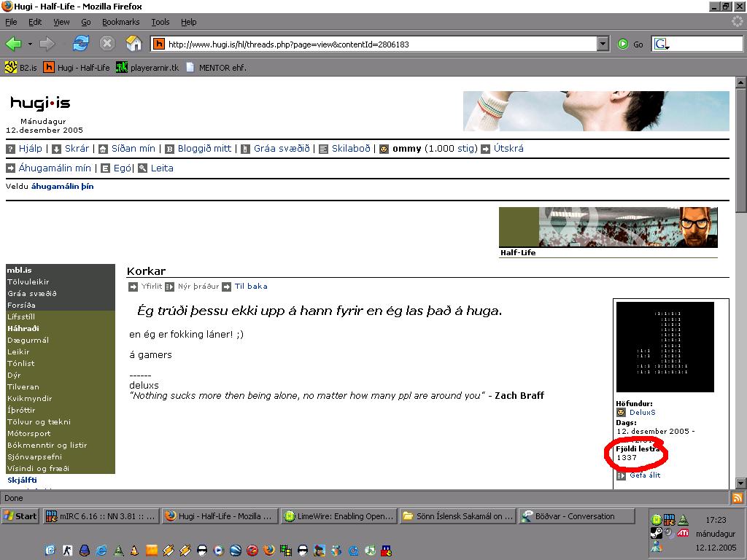Open the Skrár link
The image size is (747, 560).
tap(77, 149)
